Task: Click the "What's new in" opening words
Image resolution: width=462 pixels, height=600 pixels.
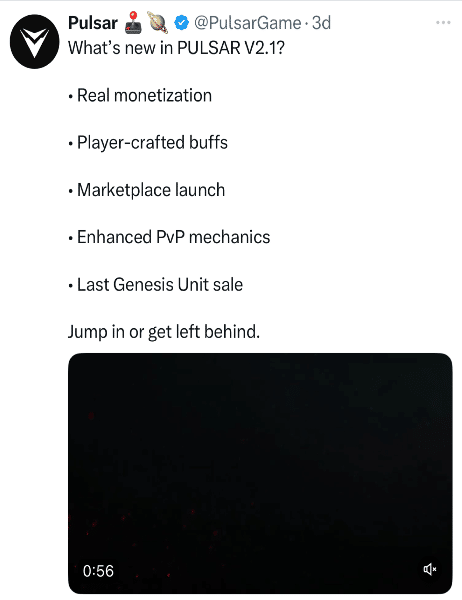Action: point(121,48)
